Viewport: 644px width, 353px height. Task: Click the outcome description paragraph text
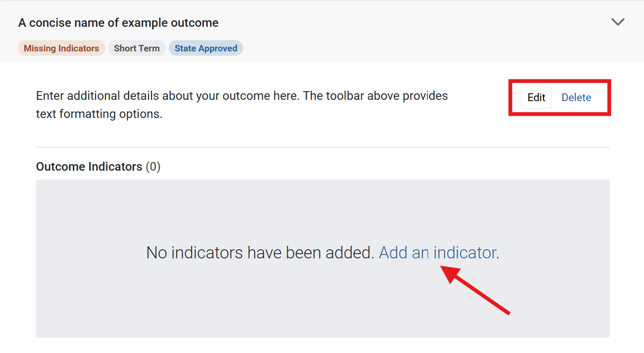click(242, 96)
